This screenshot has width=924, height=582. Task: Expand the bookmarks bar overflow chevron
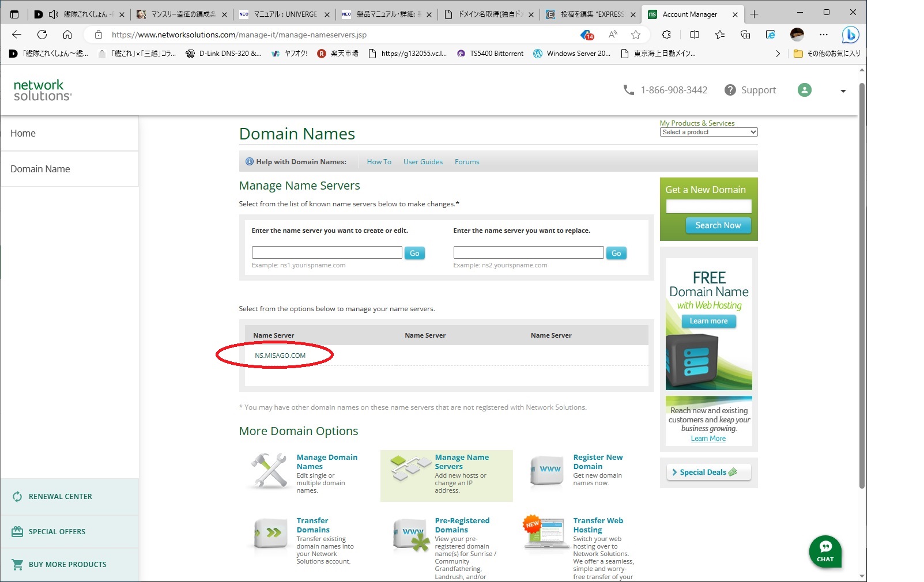pyautogui.click(x=778, y=54)
